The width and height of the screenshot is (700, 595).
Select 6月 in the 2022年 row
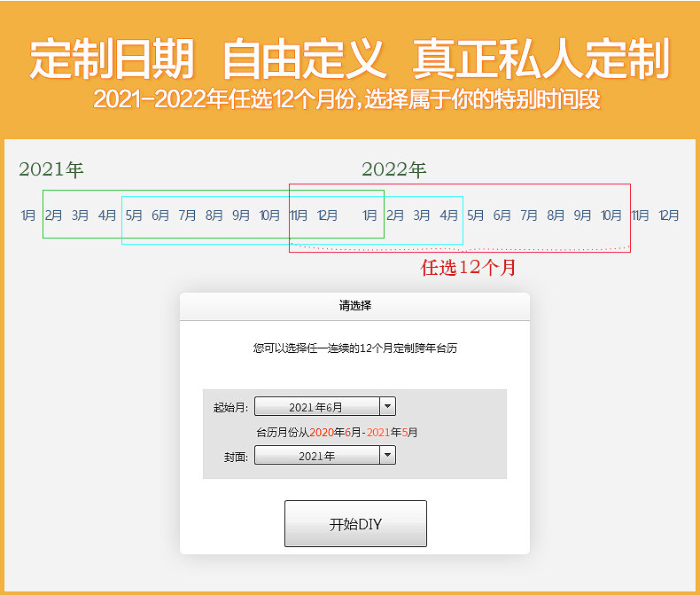(x=502, y=215)
